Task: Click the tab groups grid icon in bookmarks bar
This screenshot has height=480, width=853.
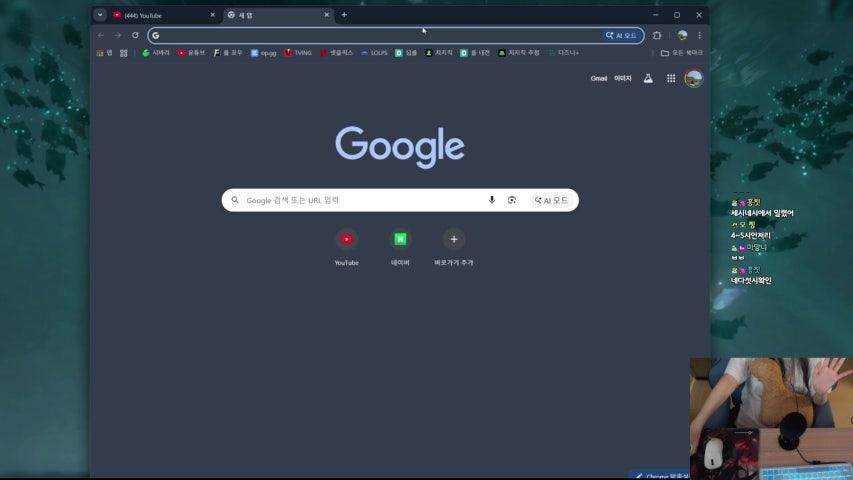Action: 124,53
